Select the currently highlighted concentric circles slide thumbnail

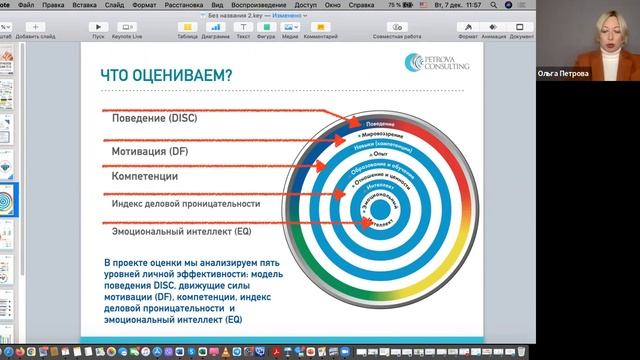(x=6, y=200)
